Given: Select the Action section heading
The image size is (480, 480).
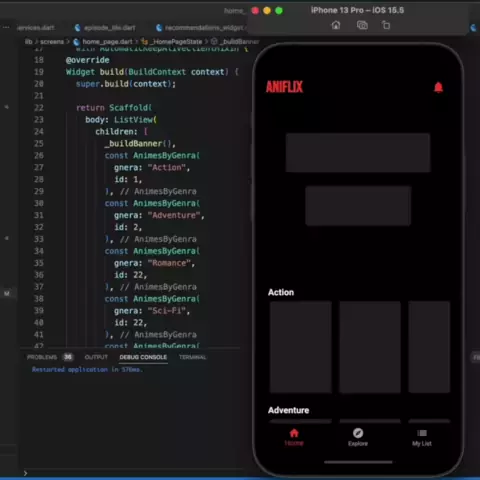Looking at the screenshot, I should point(281,292).
